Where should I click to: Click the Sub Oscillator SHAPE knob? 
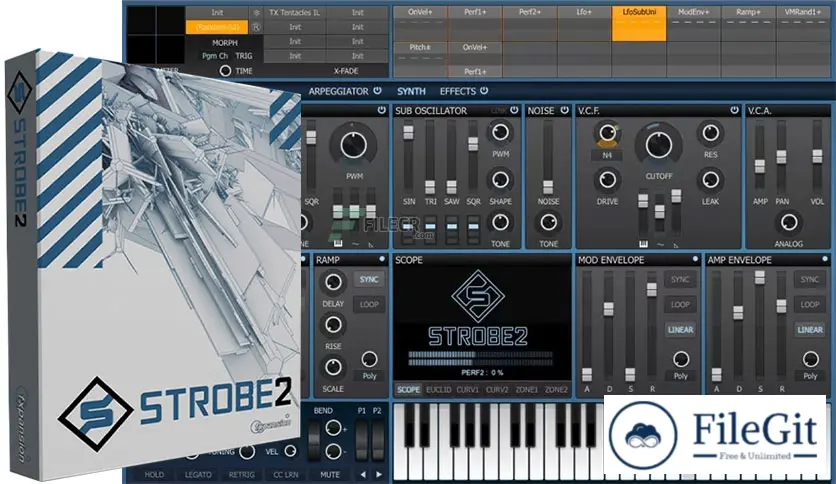(x=500, y=180)
